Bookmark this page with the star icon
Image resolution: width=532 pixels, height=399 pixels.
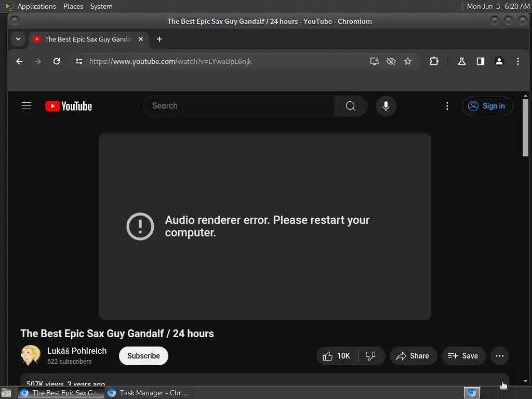pyautogui.click(x=407, y=61)
